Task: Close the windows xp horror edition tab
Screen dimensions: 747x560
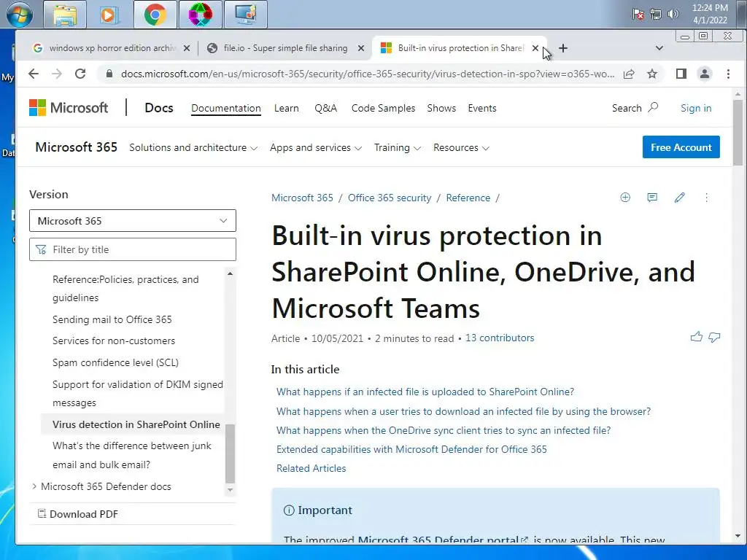Action: tap(187, 48)
